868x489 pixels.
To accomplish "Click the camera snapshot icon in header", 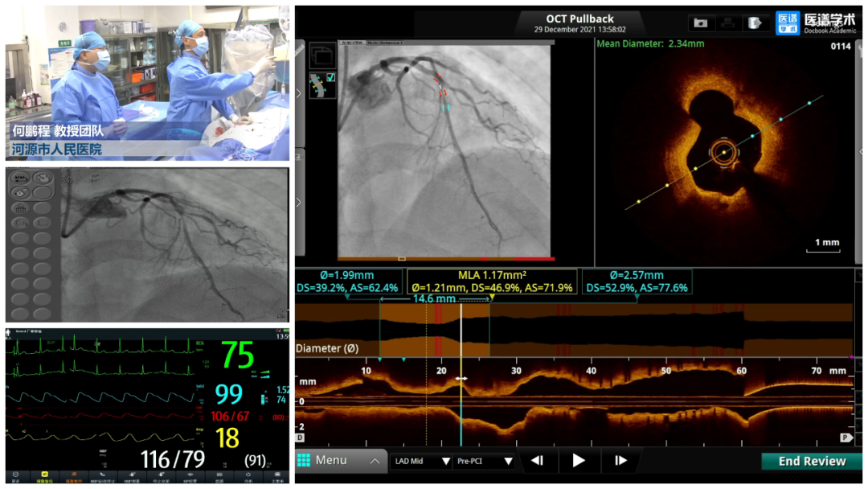I will point(702,23).
